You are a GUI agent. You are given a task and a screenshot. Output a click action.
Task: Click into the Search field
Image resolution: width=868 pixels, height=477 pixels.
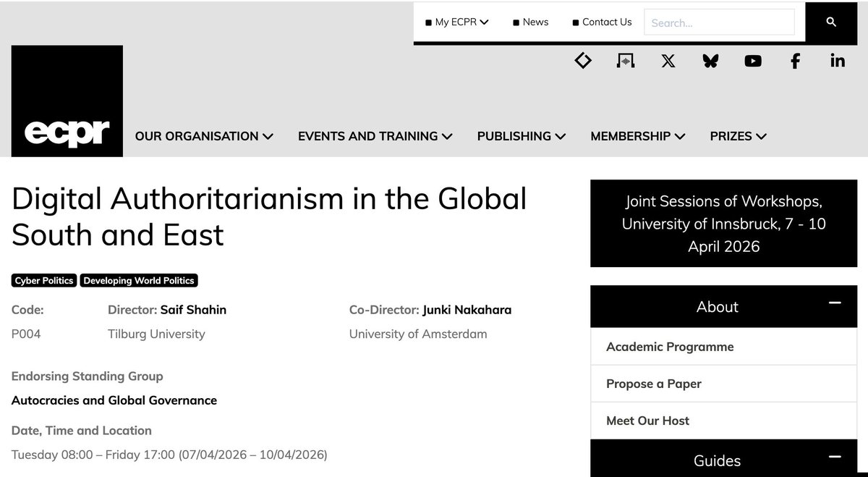tap(719, 22)
